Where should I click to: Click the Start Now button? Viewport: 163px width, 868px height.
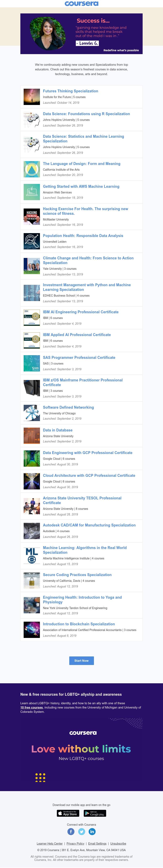(x=81, y=661)
